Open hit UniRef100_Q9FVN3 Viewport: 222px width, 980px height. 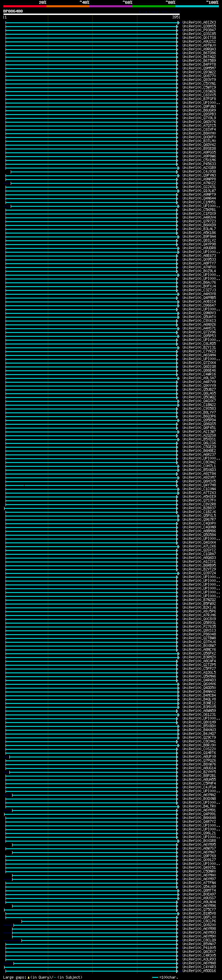click(199, 175)
